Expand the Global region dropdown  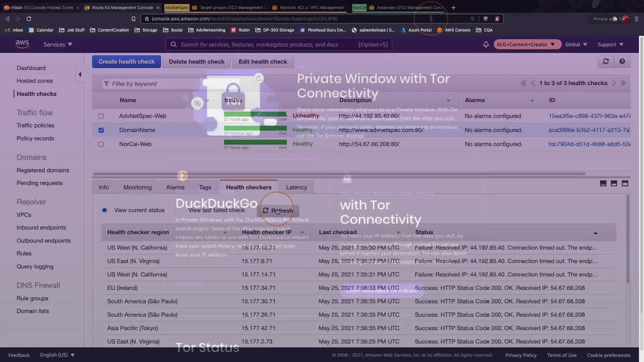click(576, 45)
